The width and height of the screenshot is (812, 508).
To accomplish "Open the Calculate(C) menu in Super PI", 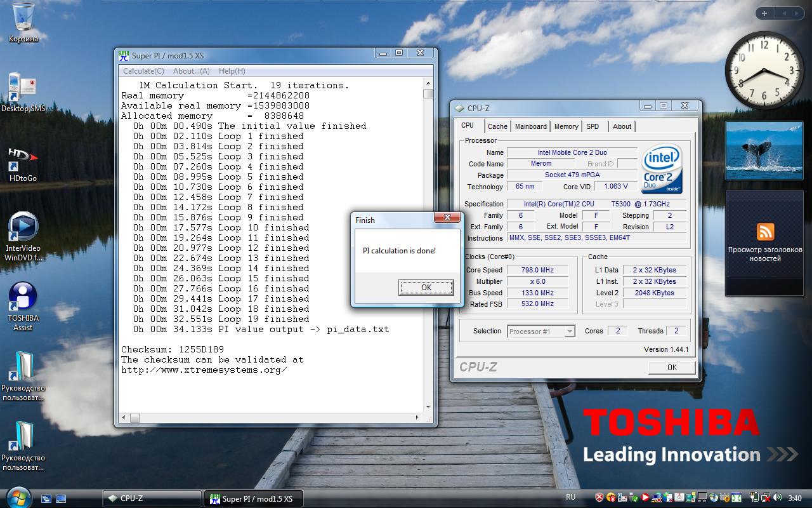I will click(x=143, y=71).
